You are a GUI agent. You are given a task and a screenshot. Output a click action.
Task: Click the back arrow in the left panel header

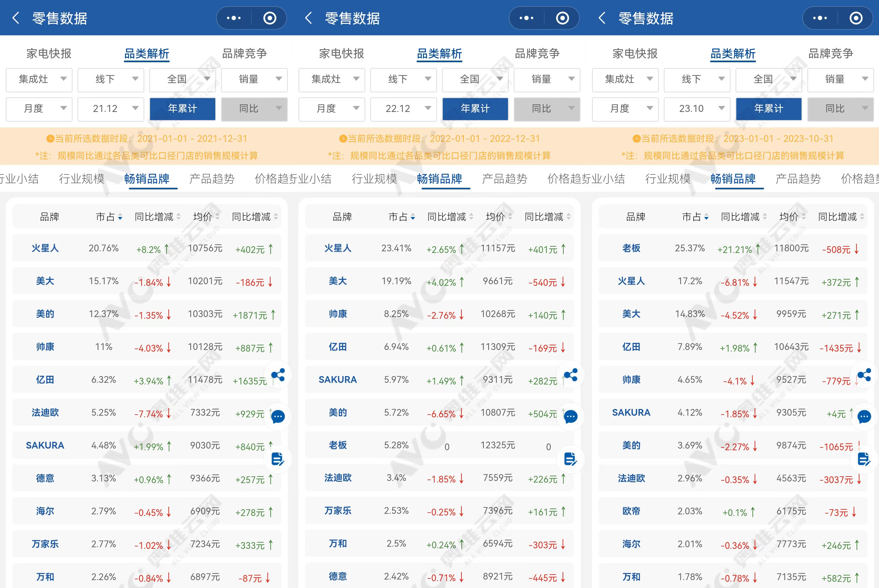pyautogui.click(x=16, y=18)
